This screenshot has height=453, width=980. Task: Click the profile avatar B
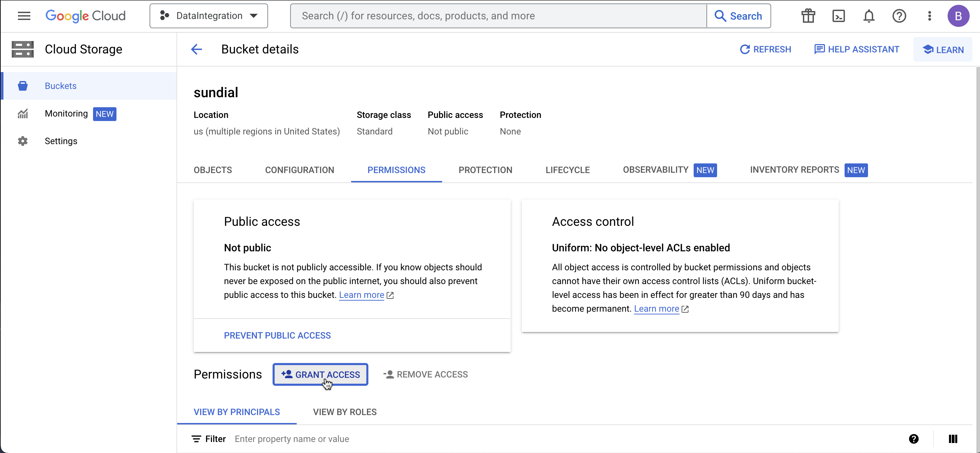958,16
